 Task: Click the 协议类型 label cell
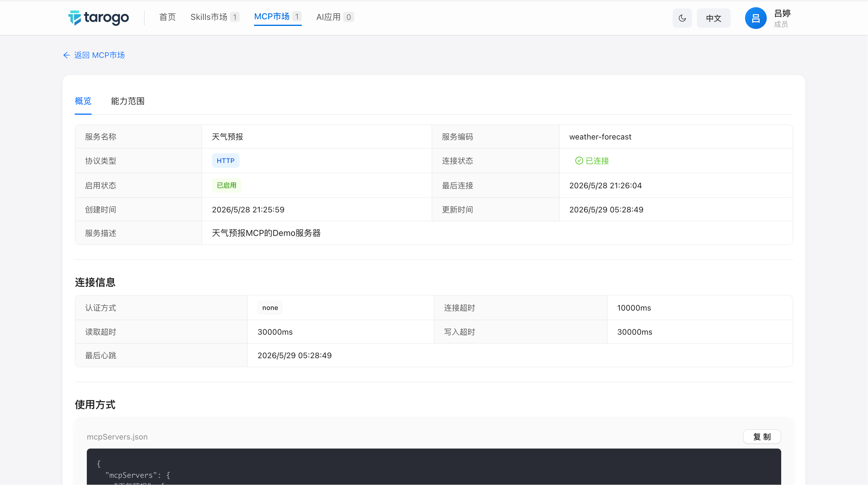click(139, 161)
